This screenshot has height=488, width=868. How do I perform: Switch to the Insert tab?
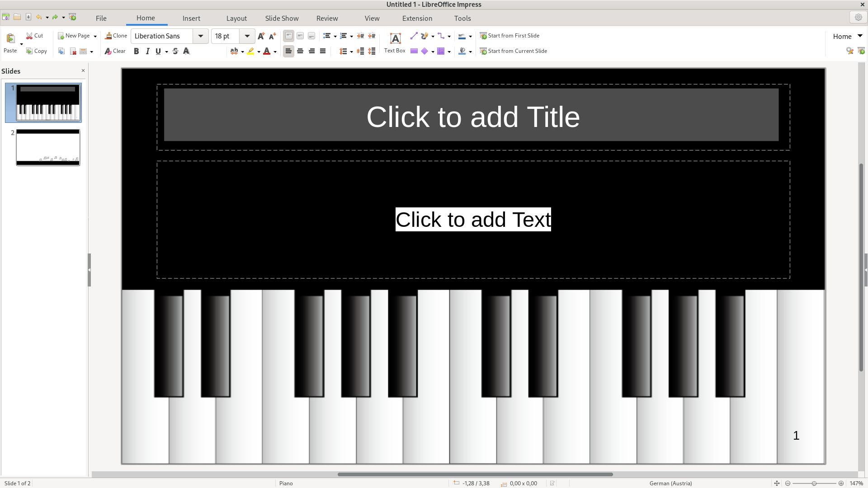(x=191, y=19)
